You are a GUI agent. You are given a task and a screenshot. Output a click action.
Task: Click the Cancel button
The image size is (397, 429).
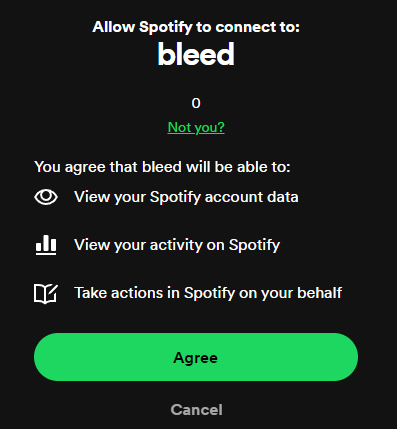[x=196, y=410]
